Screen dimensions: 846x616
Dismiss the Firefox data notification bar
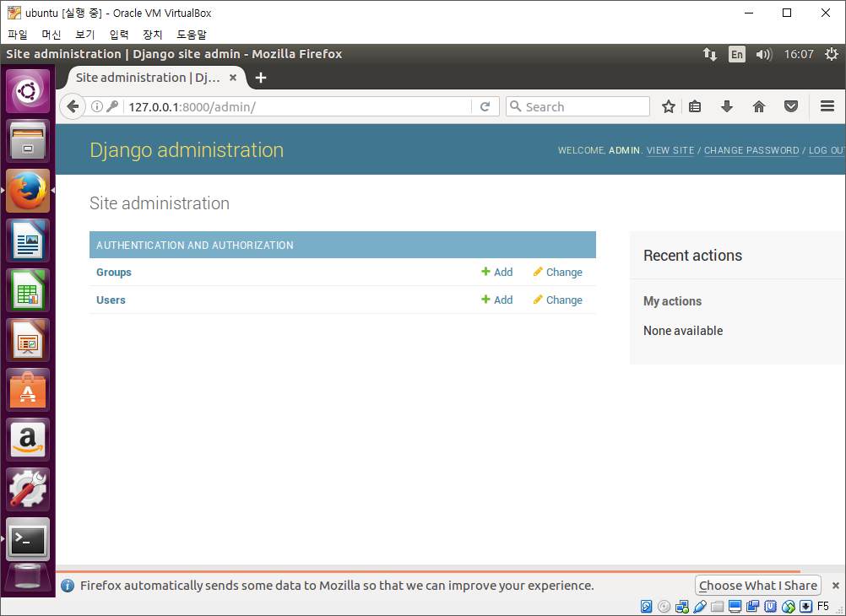pyautogui.click(x=835, y=586)
